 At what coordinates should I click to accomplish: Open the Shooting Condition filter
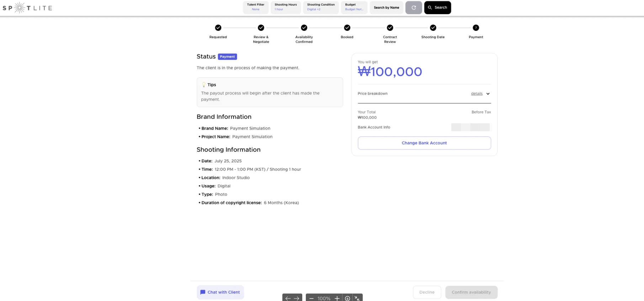point(321,7)
